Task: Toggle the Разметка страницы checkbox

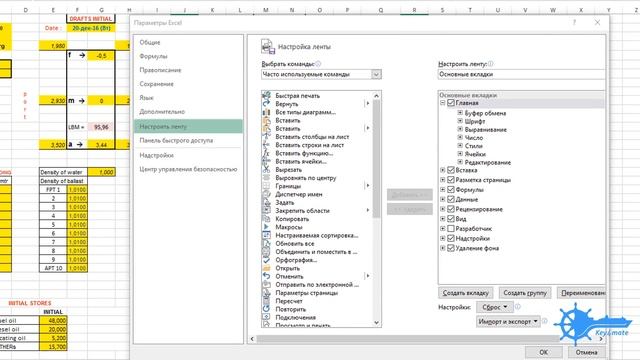Action: [451, 180]
